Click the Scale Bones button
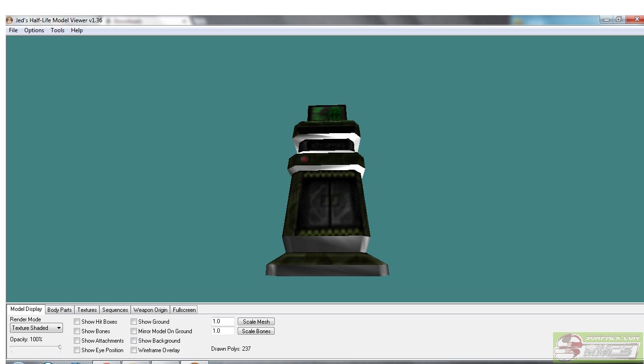Image resolution: width=644 pixels, height=364 pixels. 256,331
